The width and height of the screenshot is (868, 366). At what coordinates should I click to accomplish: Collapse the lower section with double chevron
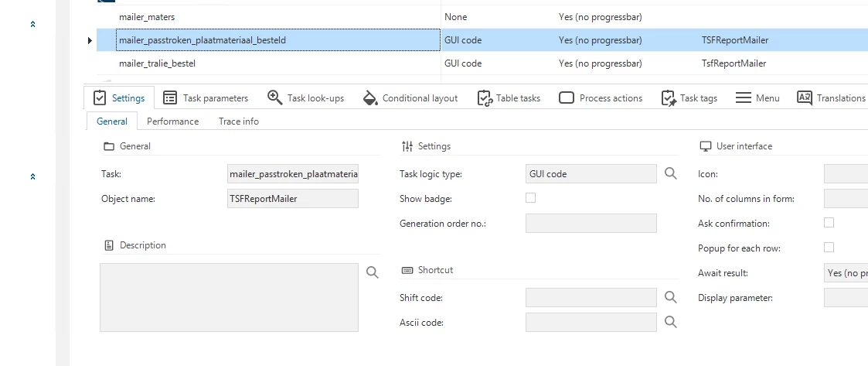pos(32,176)
